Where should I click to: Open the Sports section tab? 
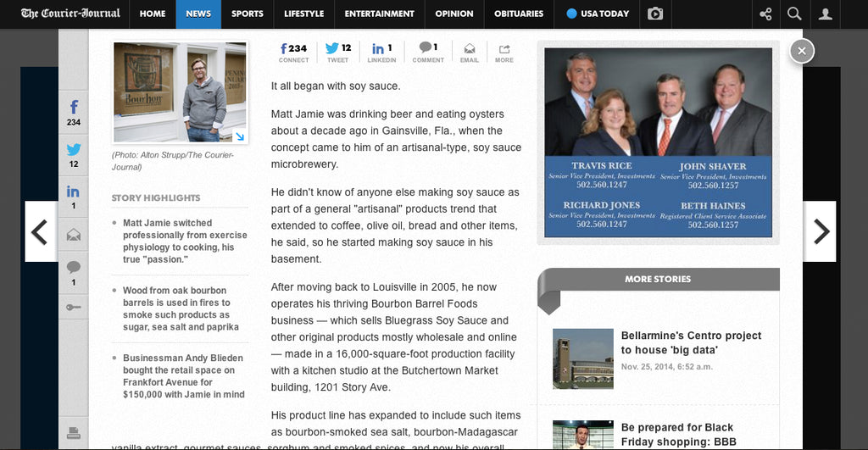247,14
